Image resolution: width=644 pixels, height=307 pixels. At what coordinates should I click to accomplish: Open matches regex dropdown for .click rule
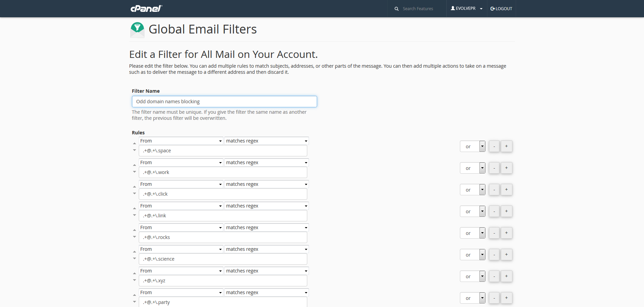(x=267, y=184)
